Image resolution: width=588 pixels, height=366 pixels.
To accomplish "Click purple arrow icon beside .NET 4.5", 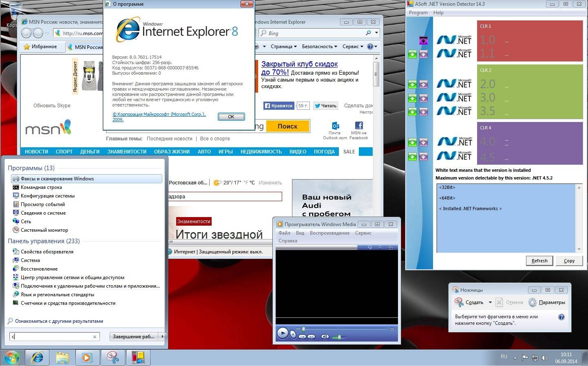I will tap(423, 156).
